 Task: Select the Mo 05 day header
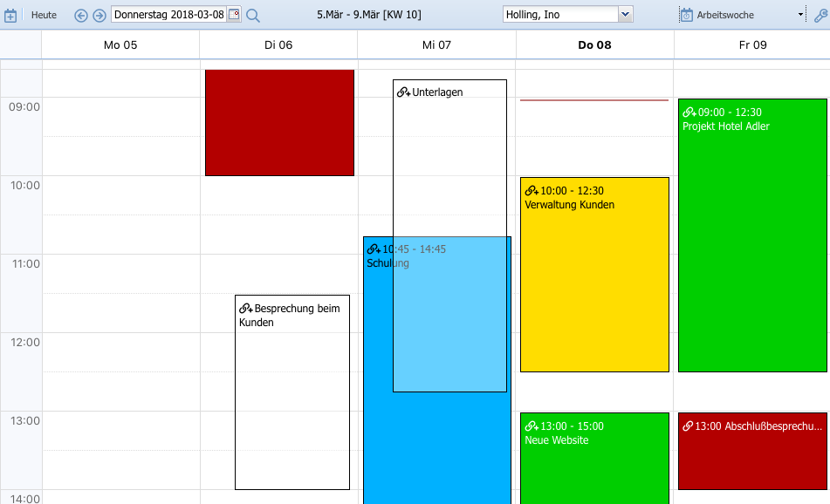coord(120,44)
